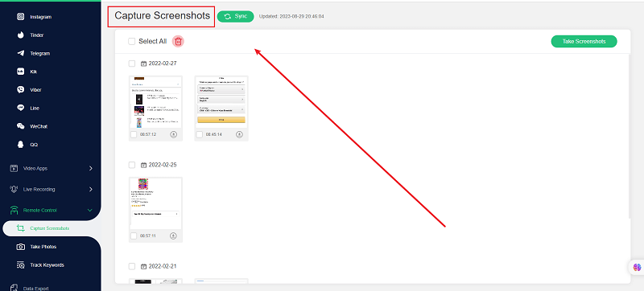Download the 08:57:11 screenshot
The height and width of the screenshot is (291, 644).
point(173,236)
